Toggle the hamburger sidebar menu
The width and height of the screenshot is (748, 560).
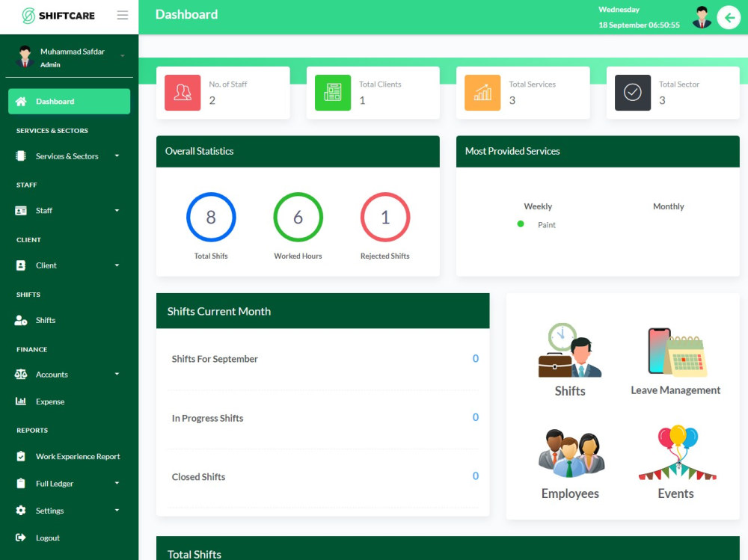coord(123,15)
